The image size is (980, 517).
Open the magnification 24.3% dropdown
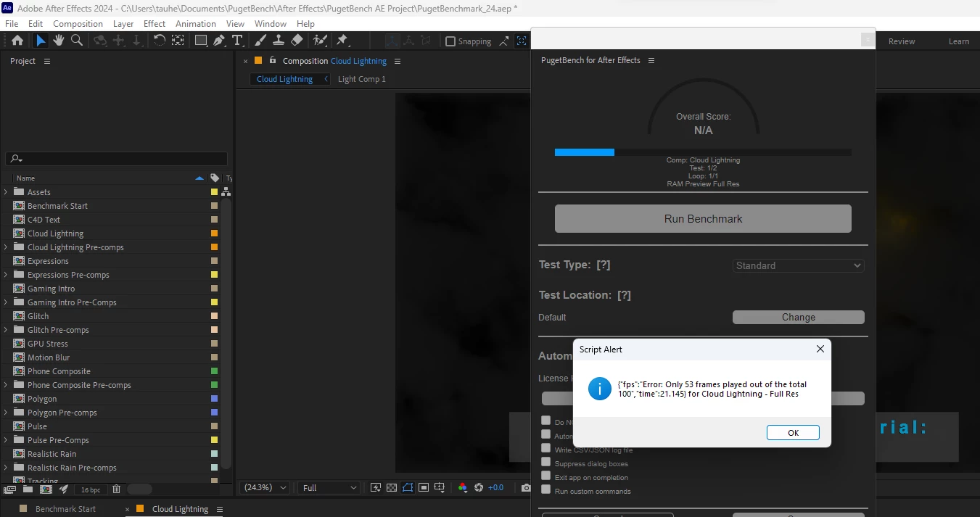[x=265, y=488]
